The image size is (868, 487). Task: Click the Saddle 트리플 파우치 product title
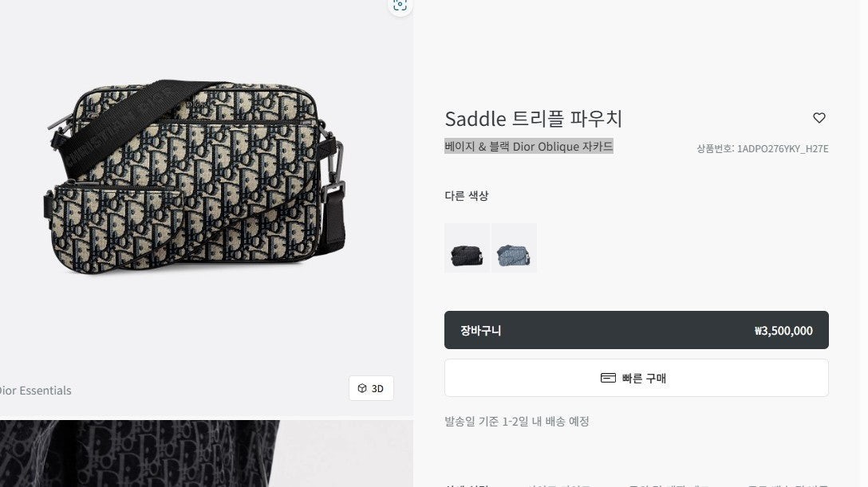pos(534,118)
